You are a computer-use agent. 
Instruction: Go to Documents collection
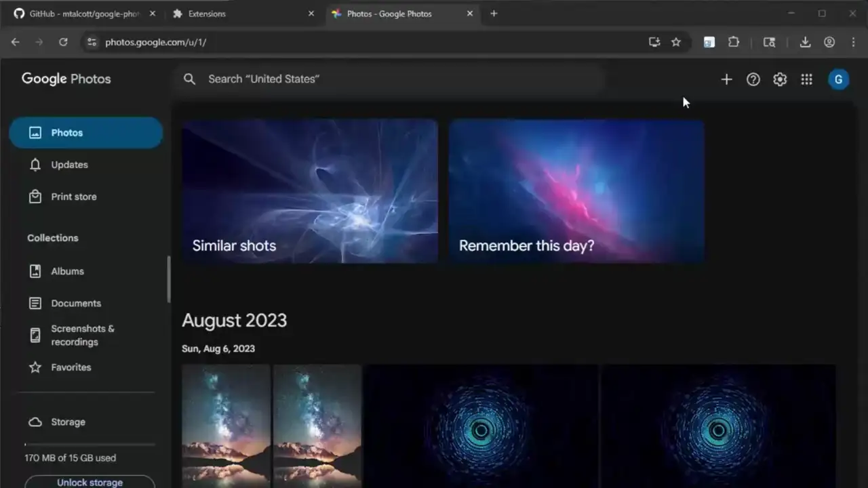76,303
